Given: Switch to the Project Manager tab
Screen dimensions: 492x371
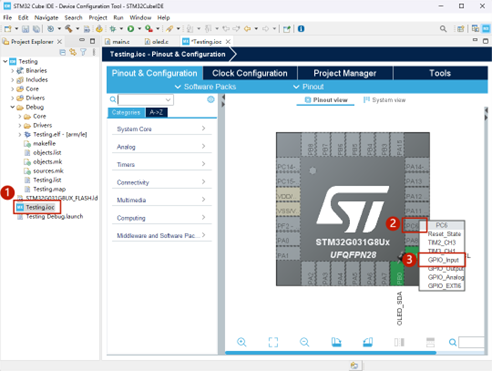Looking at the screenshot, I should pos(345,73).
